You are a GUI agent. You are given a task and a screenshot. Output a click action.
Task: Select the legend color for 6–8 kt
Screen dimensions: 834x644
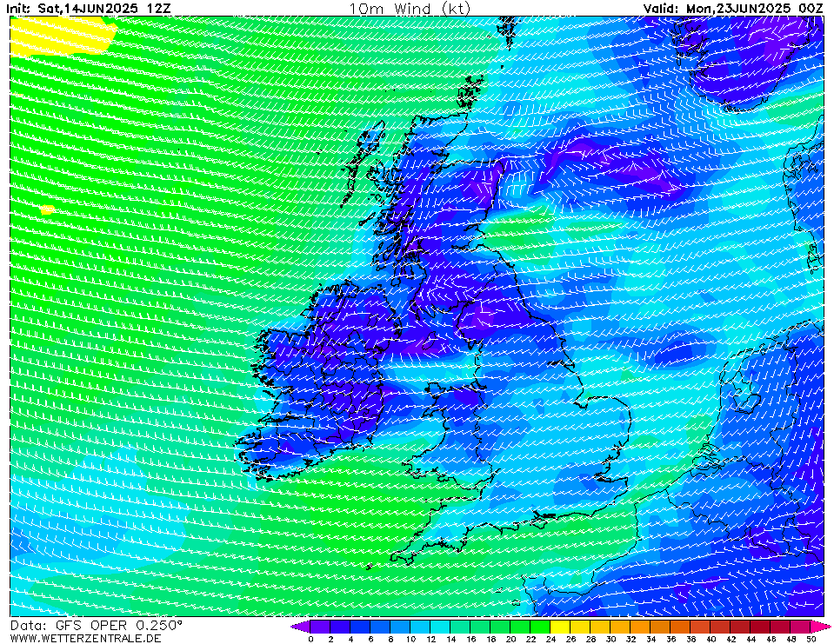pos(380,626)
